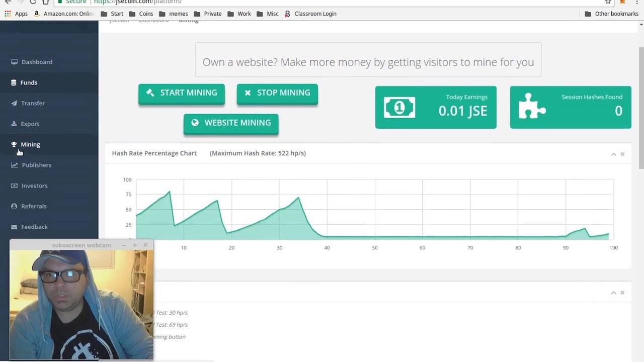The image size is (644, 362).
Task: Close the vokoscreen webcam window
Action: pyautogui.click(x=145, y=245)
